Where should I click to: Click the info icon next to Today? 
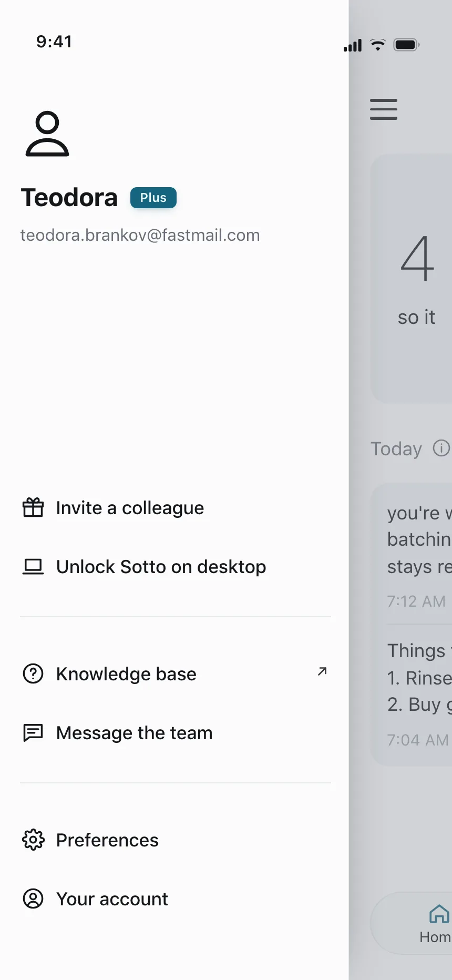pyautogui.click(x=441, y=448)
